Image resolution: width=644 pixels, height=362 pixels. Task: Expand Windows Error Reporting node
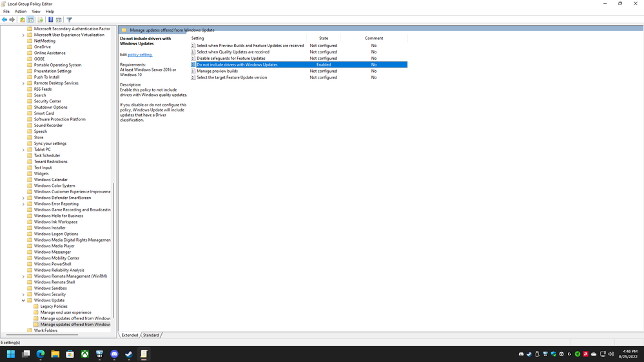23,204
